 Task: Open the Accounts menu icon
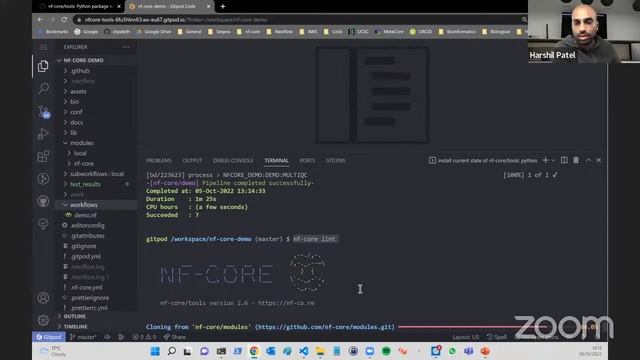point(43,298)
